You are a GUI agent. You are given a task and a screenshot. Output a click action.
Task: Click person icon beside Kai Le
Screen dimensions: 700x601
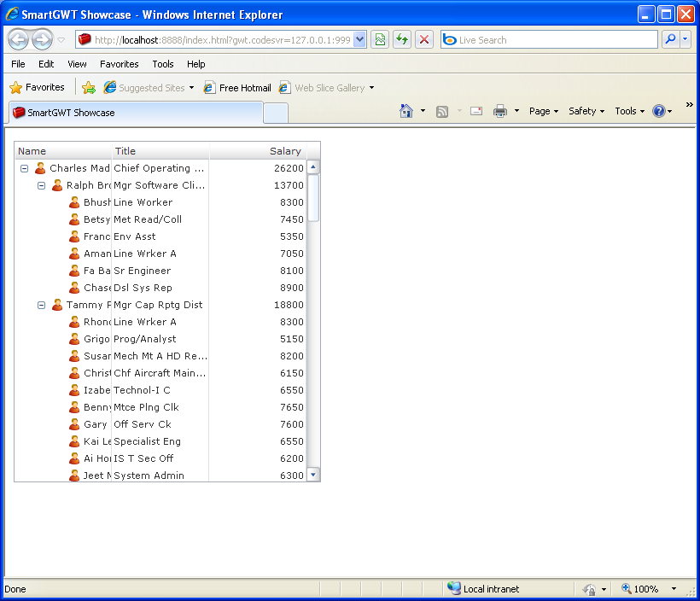(x=74, y=441)
